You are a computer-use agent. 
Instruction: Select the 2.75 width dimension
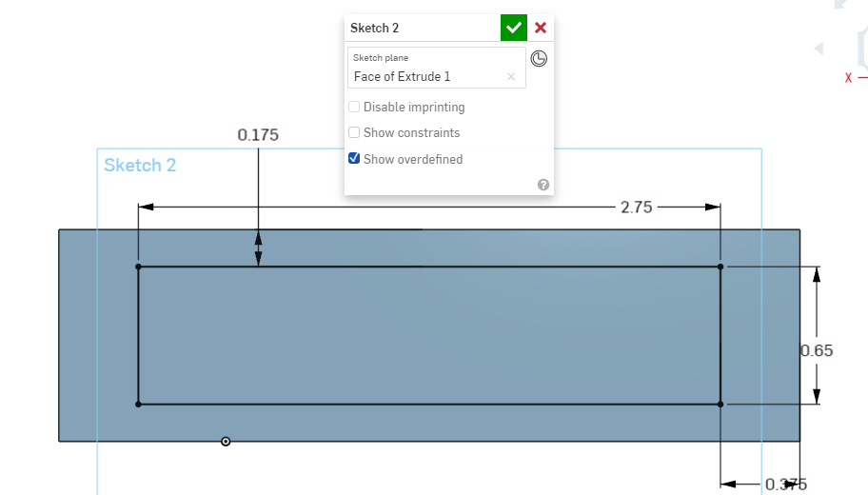(x=636, y=207)
